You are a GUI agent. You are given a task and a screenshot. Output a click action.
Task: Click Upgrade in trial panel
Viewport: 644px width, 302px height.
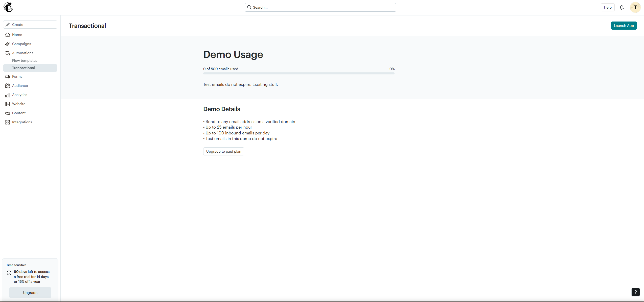coord(30,293)
